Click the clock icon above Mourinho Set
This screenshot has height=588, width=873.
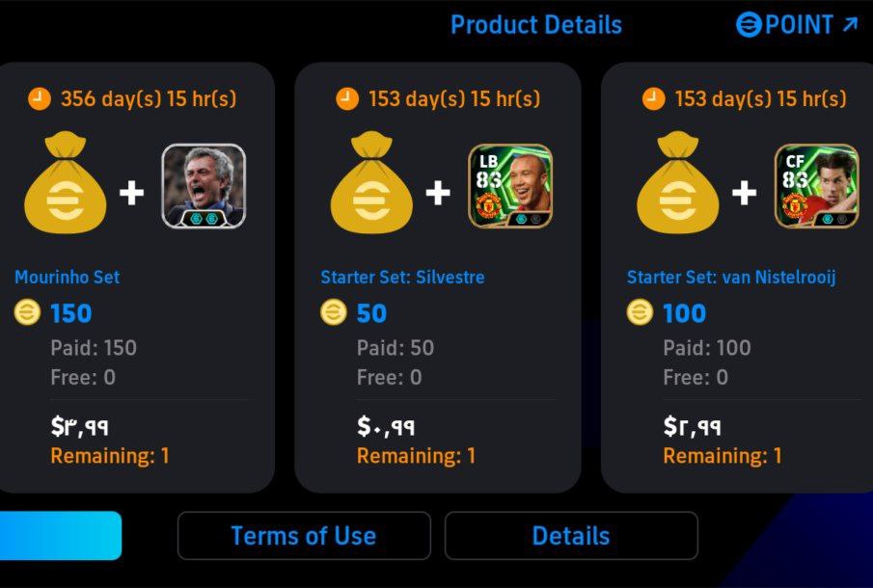40,98
